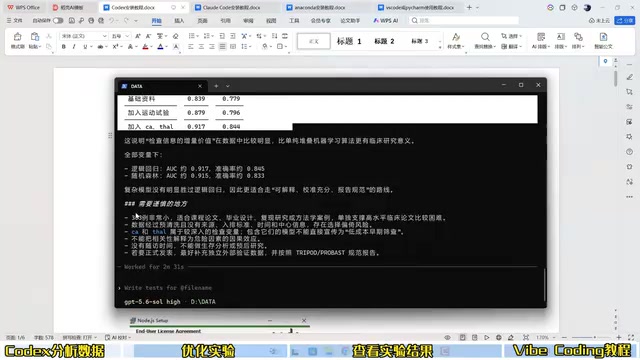
Task: Clear text formatting with the eraser icon
Action: click(176, 36)
